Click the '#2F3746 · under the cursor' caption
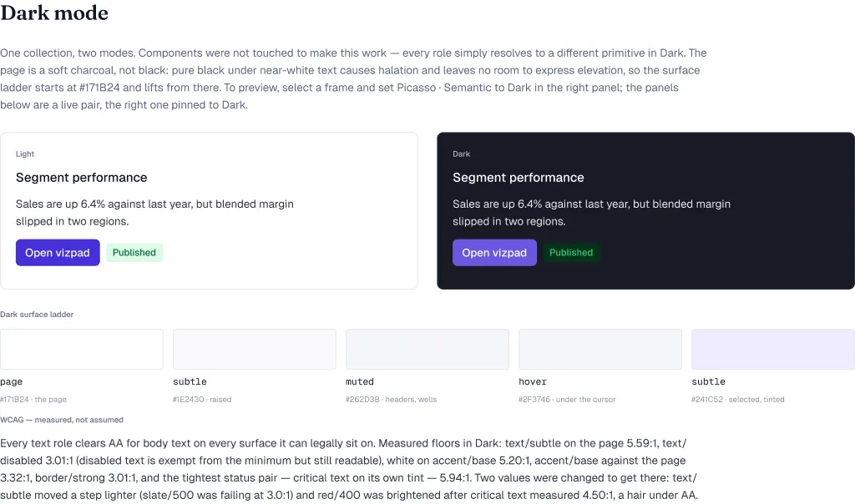 (x=567, y=400)
